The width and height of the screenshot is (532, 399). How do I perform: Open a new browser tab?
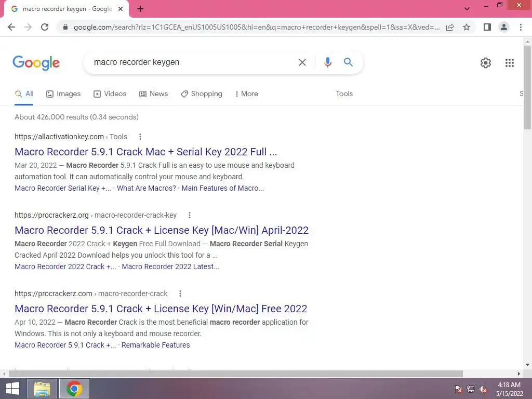pos(140,9)
